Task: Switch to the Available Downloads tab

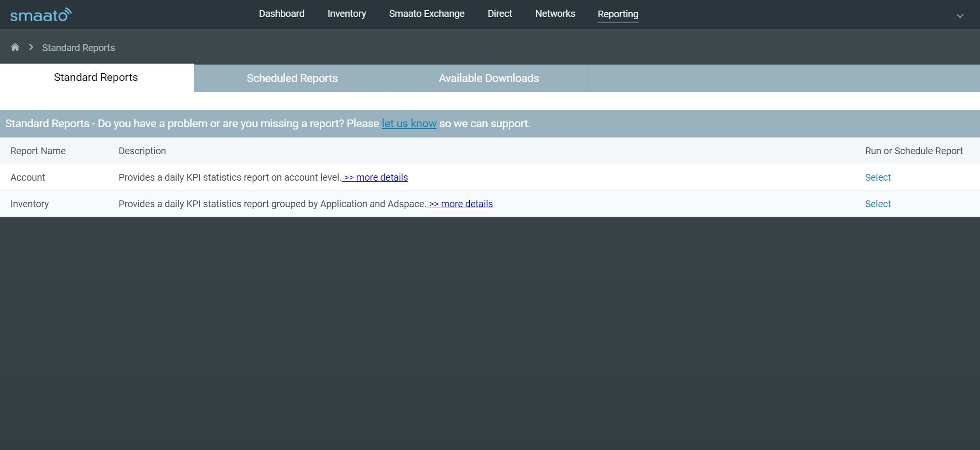Action: [489, 78]
